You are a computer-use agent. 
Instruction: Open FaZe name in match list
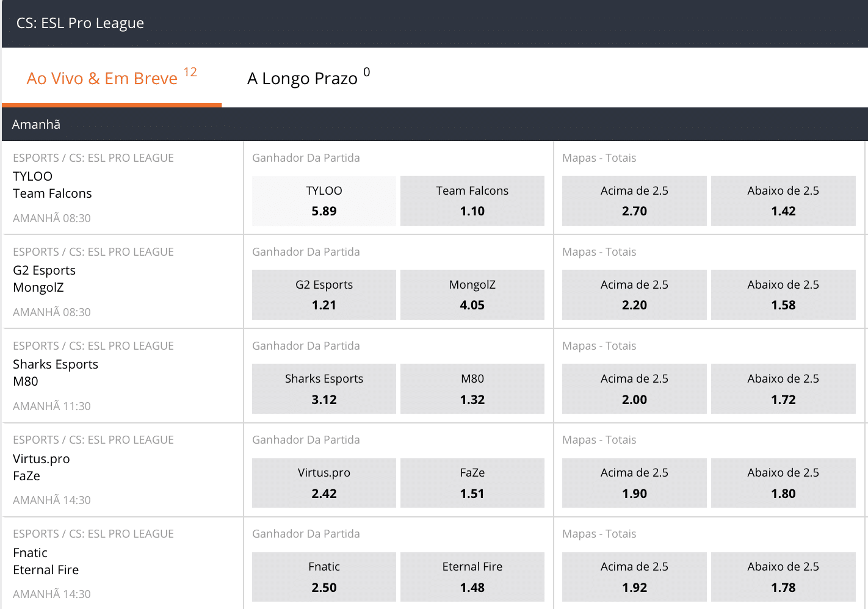point(27,476)
